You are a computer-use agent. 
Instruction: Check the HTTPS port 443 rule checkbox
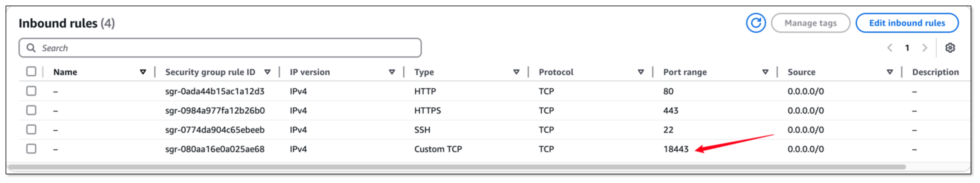click(x=31, y=110)
